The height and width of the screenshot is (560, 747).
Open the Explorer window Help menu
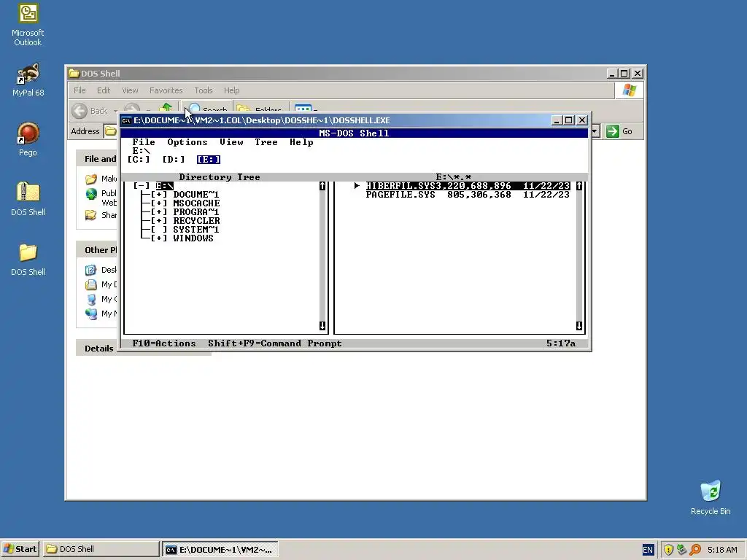pyautogui.click(x=231, y=90)
